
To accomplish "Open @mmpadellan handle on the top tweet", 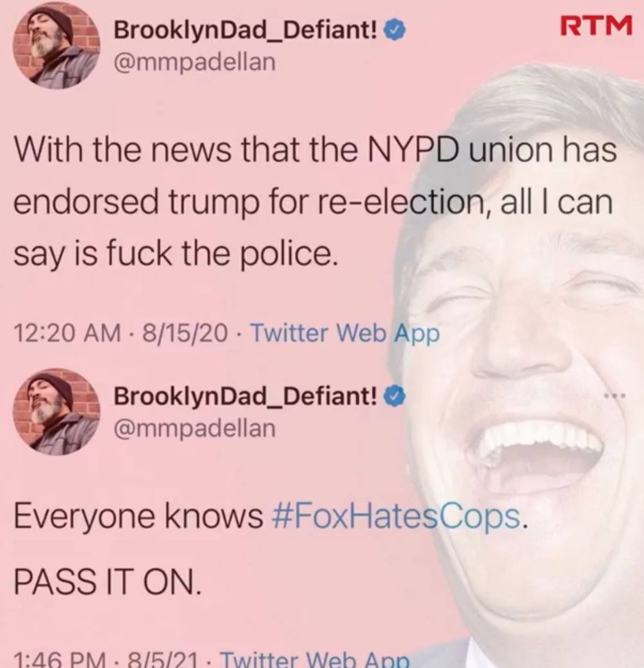I will [193, 62].
